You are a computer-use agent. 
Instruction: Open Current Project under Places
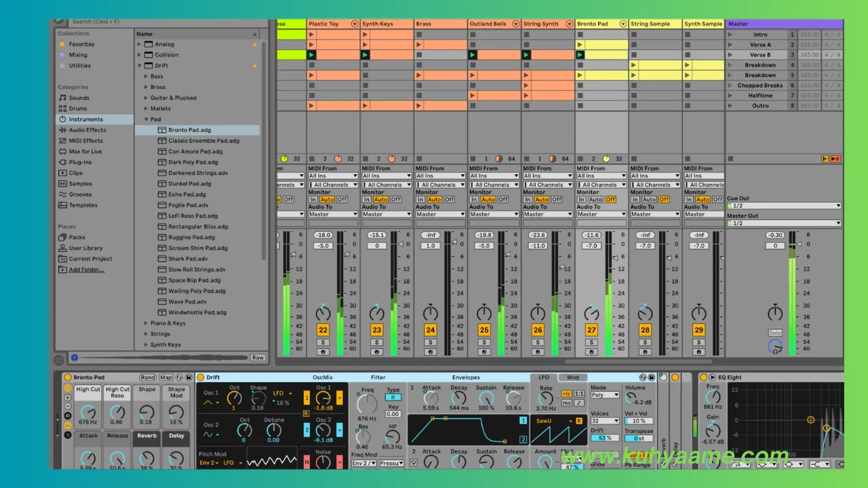90,259
